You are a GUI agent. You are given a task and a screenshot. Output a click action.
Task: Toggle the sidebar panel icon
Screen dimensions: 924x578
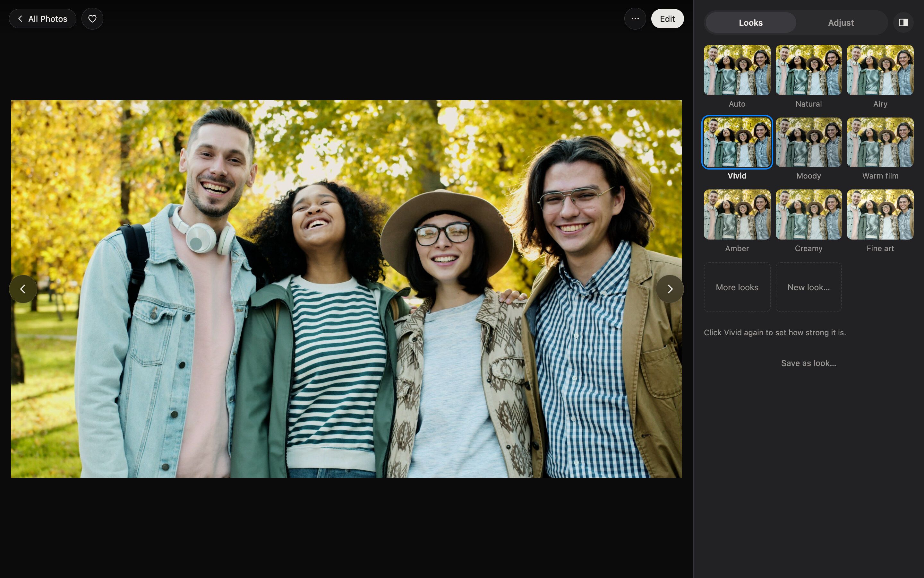click(903, 22)
